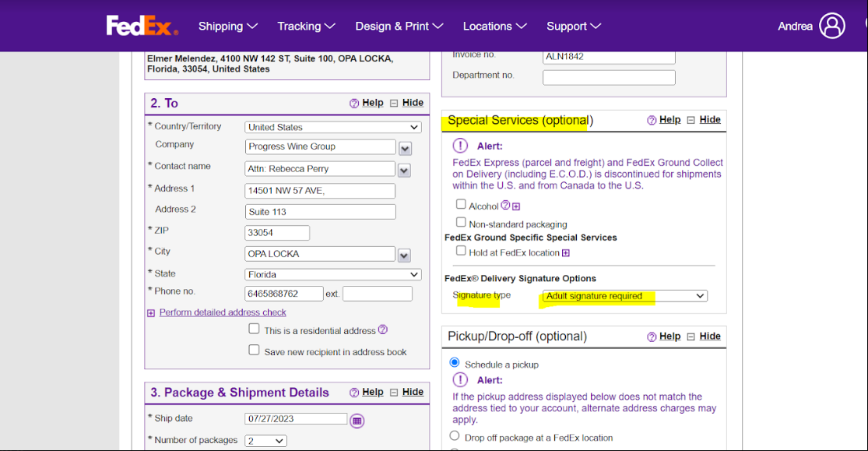Open Contact name dropdown arrow
Image resolution: width=868 pixels, height=451 pixels.
tap(404, 171)
